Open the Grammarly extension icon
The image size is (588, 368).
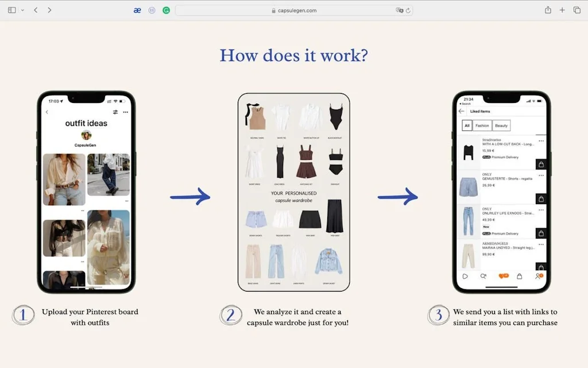click(x=166, y=10)
